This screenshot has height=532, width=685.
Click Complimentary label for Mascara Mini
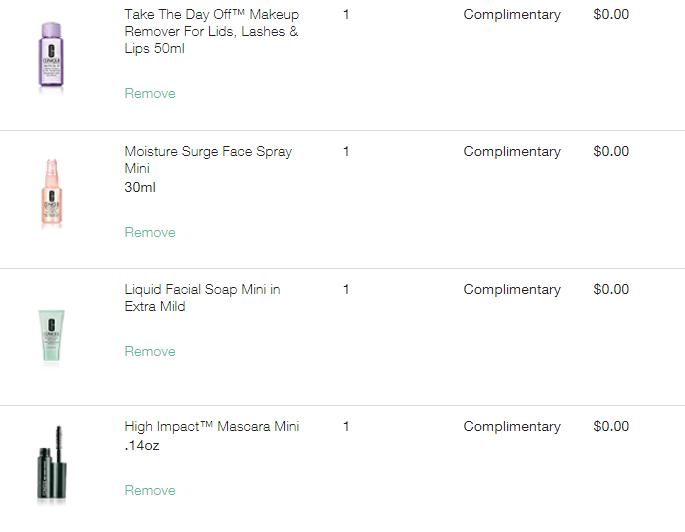[x=512, y=427]
